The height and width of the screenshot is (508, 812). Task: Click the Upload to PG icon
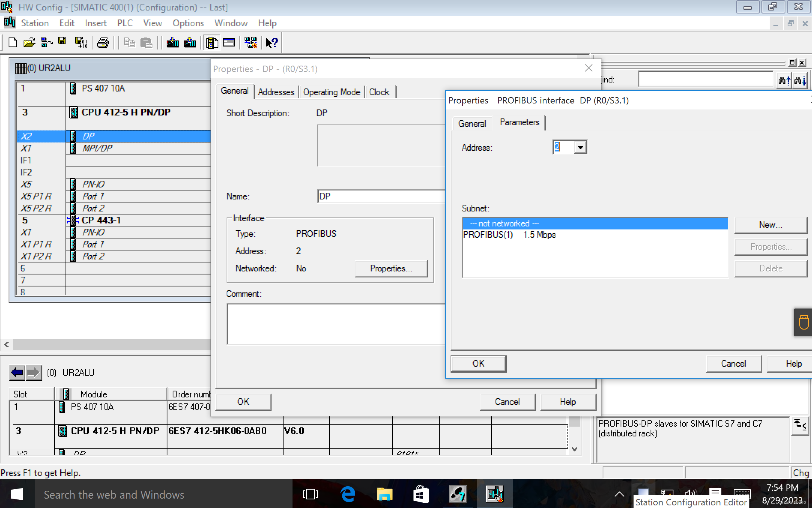click(x=190, y=43)
